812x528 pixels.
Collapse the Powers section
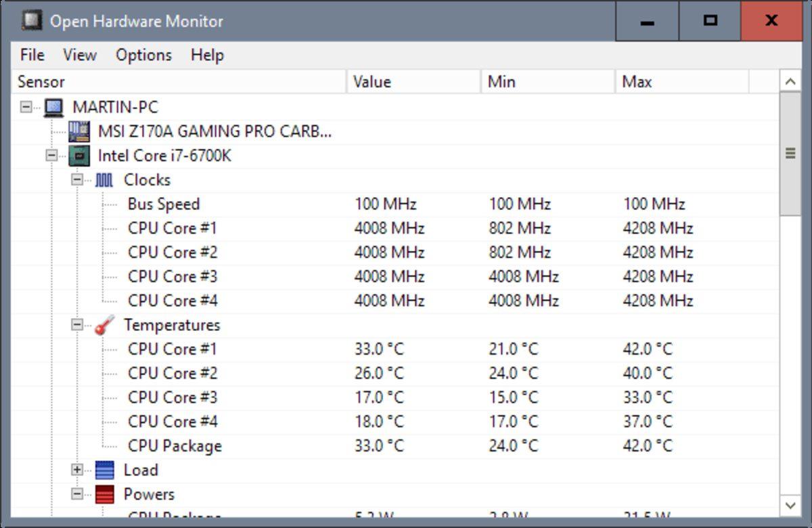click(77, 494)
